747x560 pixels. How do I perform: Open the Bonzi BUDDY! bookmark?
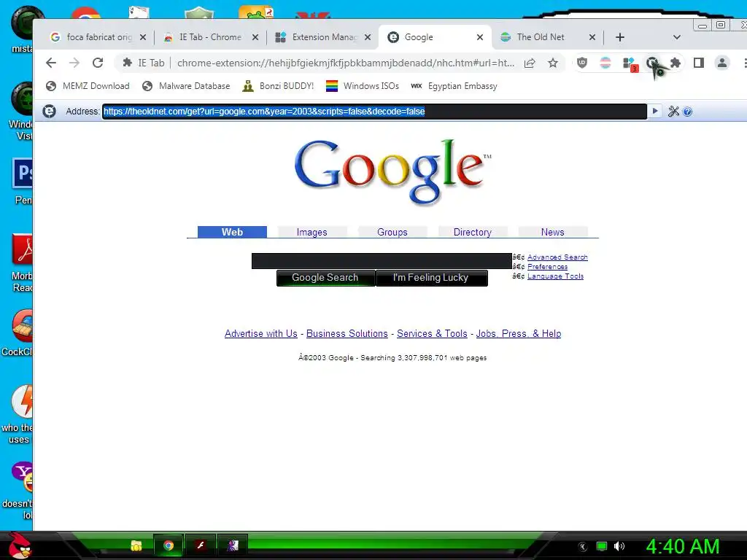pos(278,86)
